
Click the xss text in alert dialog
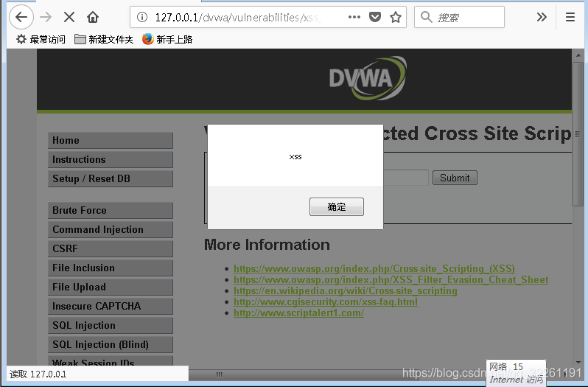point(295,157)
